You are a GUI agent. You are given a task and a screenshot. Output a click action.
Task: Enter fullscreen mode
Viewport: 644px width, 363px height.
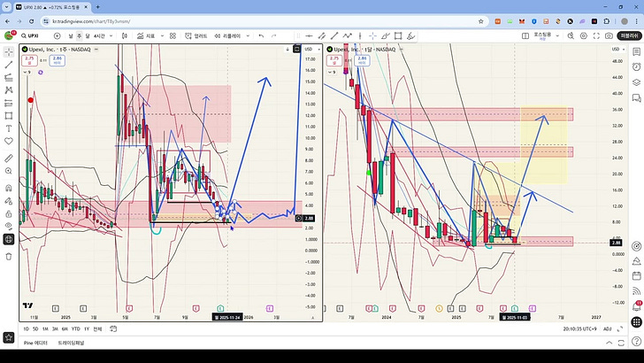[596, 35]
